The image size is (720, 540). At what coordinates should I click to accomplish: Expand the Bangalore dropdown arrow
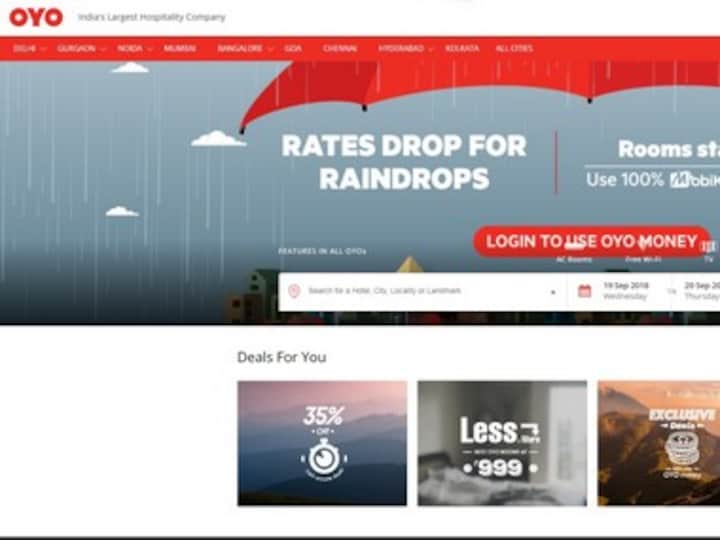click(270, 49)
